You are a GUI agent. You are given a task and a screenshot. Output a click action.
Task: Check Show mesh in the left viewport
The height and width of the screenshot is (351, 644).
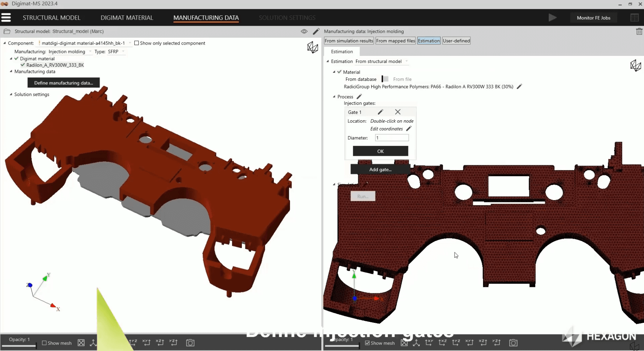tap(44, 343)
